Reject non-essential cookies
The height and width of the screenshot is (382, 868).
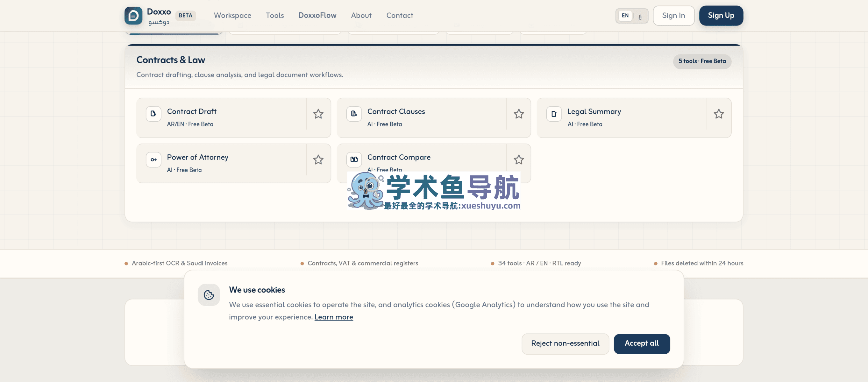[565, 343]
